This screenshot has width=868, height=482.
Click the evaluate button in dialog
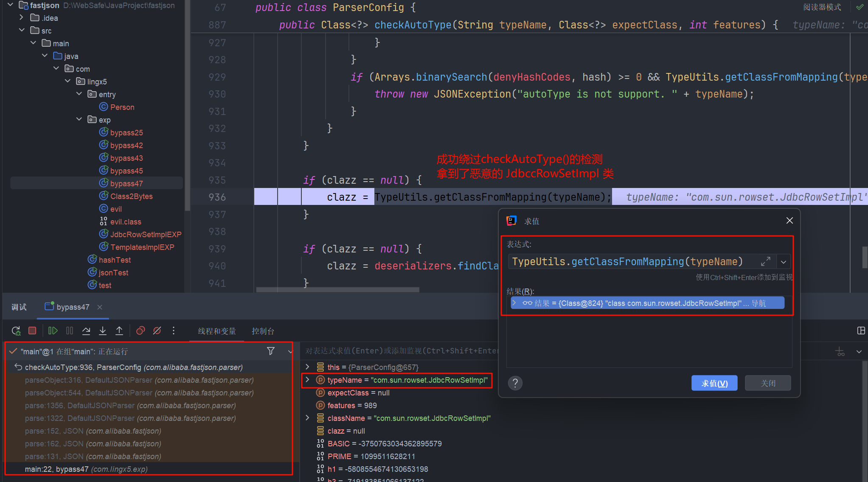point(714,383)
